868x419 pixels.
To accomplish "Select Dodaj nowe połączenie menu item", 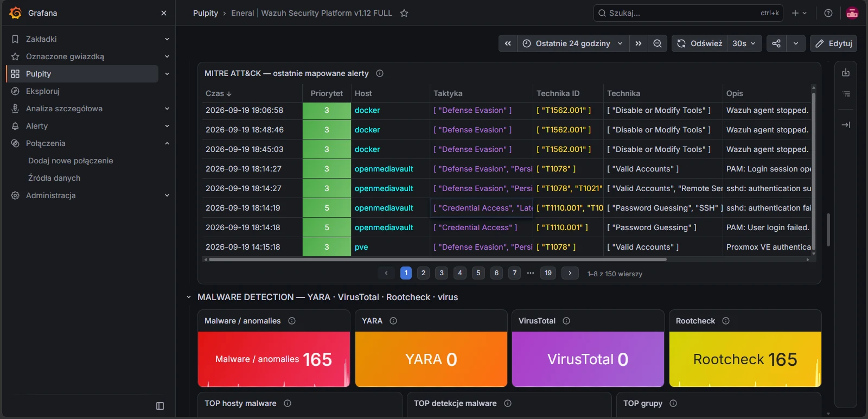I will pyautogui.click(x=71, y=161).
